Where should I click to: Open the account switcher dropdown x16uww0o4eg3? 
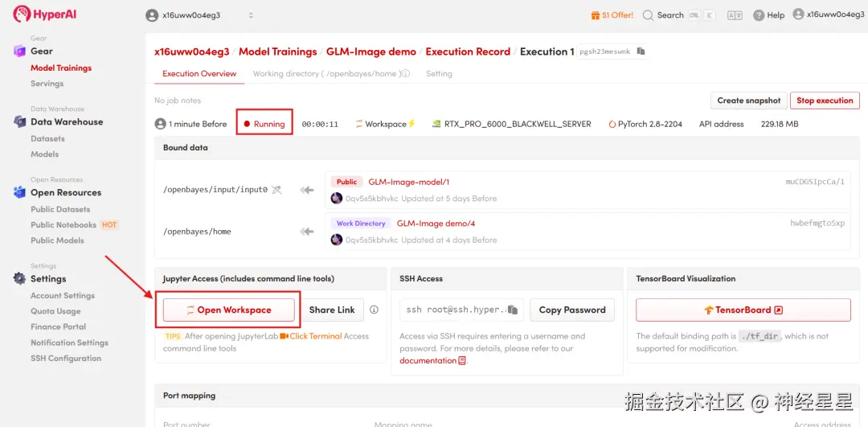coord(199,15)
